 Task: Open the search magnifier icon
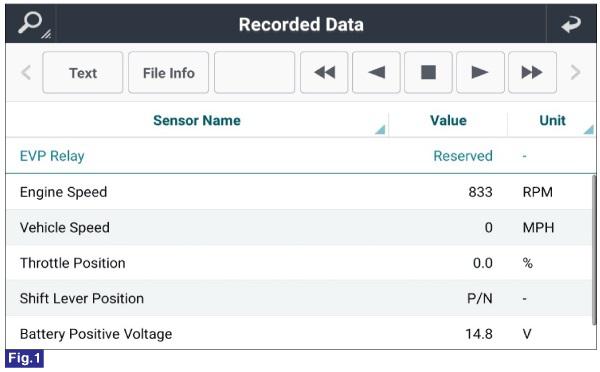click(x=34, y=24)
